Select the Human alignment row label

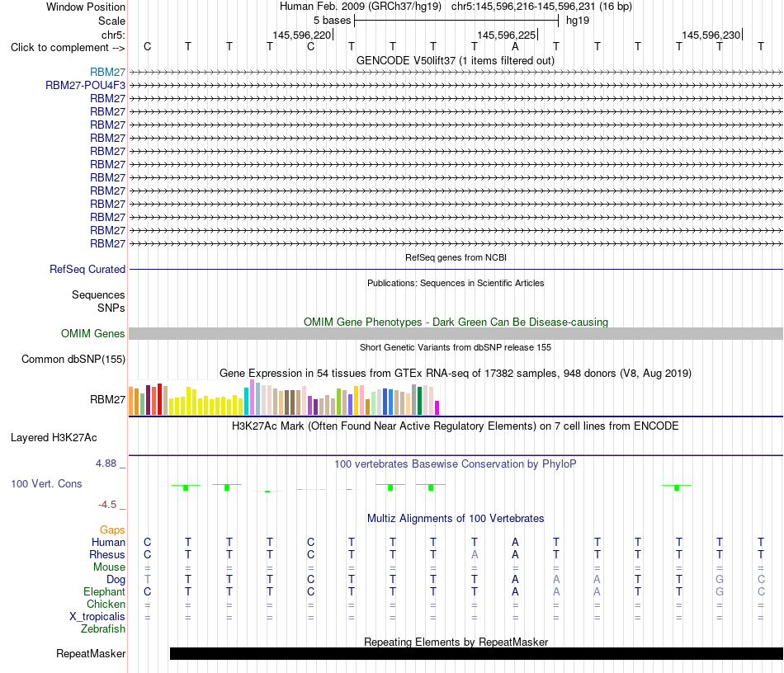[x=108, y=543]
